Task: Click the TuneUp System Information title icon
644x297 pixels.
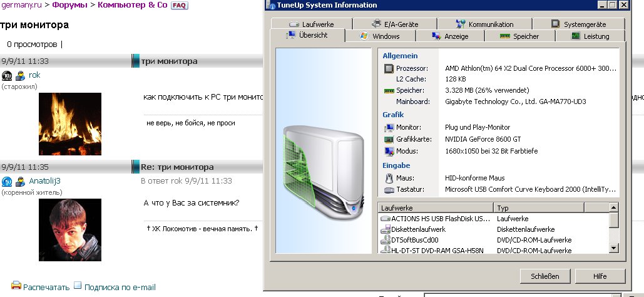Action: [270, 6]
